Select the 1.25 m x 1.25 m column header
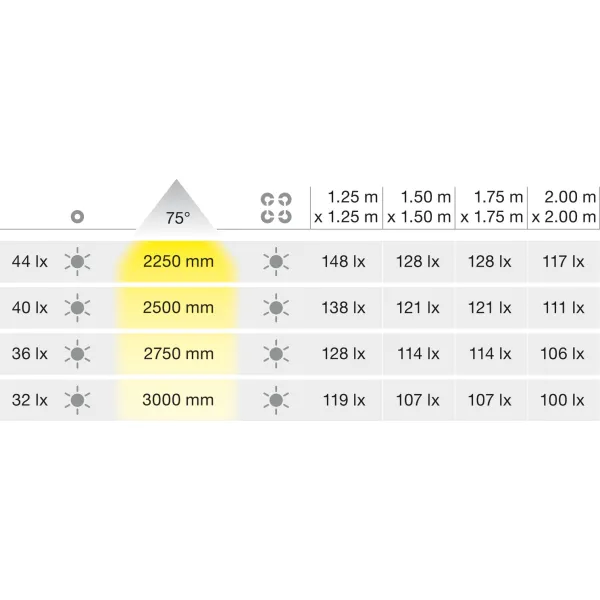This screenshot has width=600, height=600. click(x=346, y=207)
